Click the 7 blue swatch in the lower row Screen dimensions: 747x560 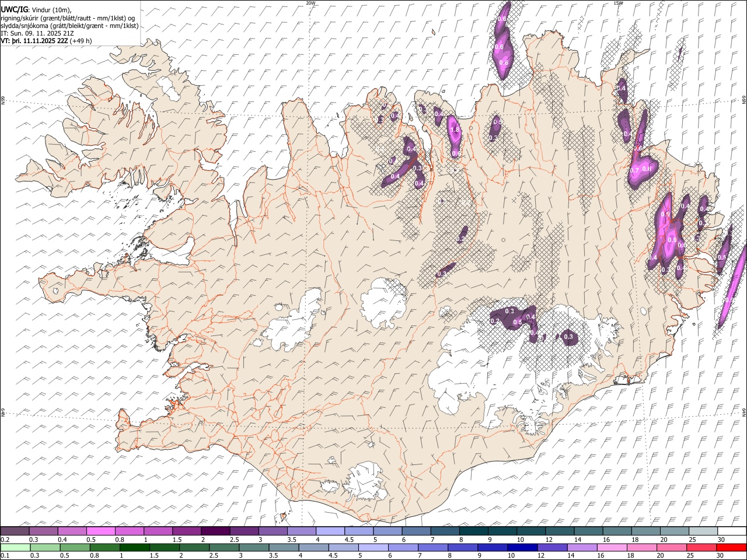click(x=432, y=547)
